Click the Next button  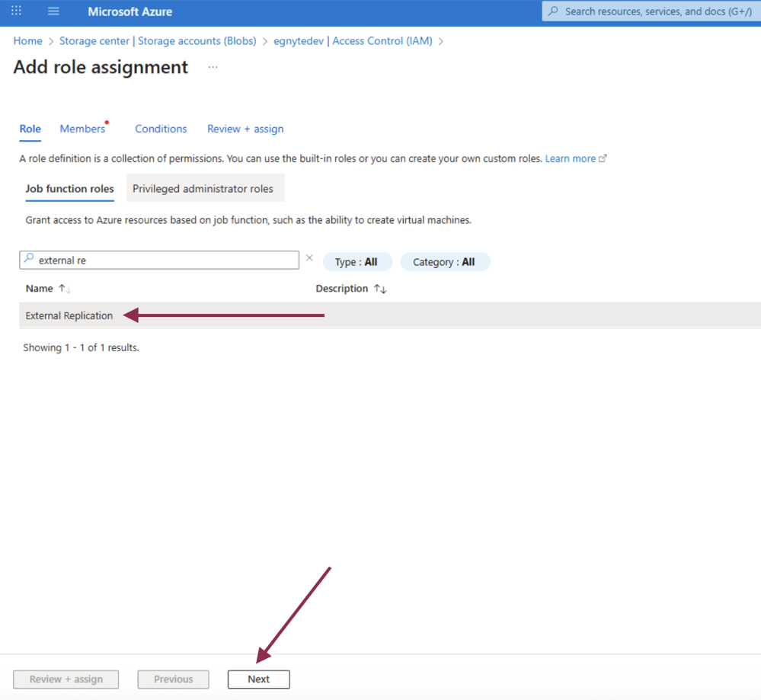tap(258, 679)
